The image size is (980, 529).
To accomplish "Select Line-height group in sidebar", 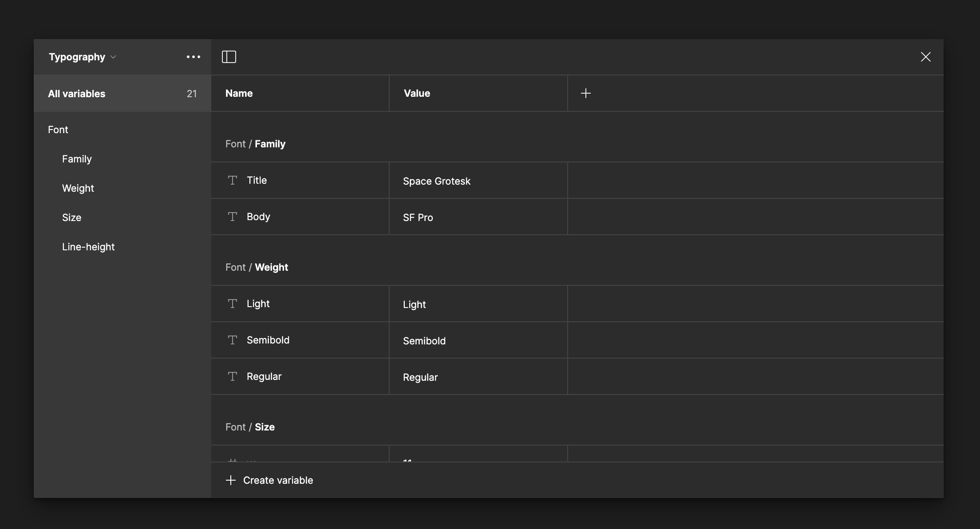I will (88, 247).
